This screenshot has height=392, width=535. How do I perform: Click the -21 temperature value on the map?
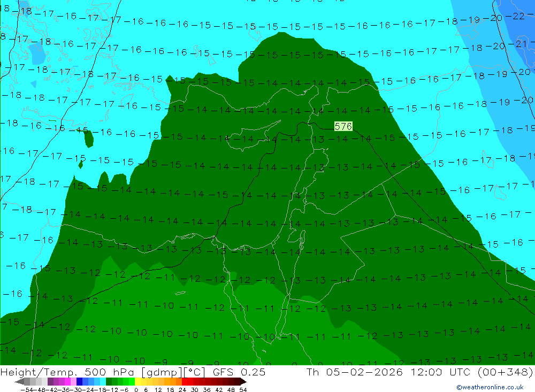(517, 44)
